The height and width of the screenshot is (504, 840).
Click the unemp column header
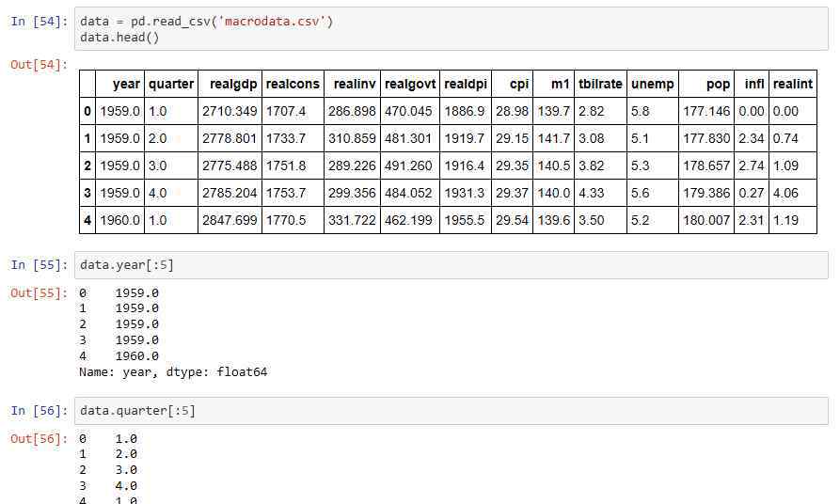[653, 84]
